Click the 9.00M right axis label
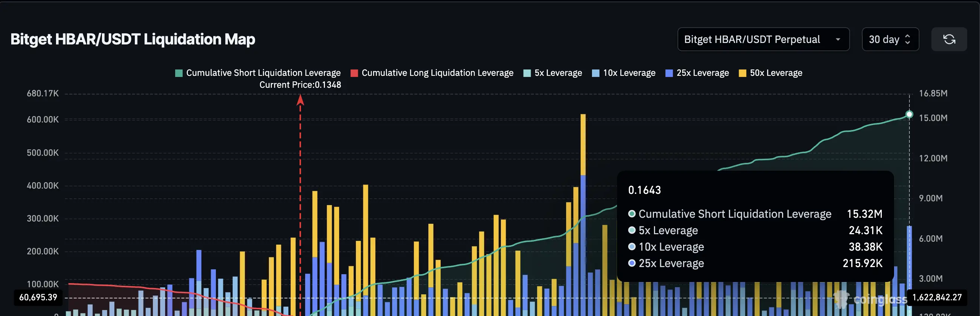 point(931,198)
